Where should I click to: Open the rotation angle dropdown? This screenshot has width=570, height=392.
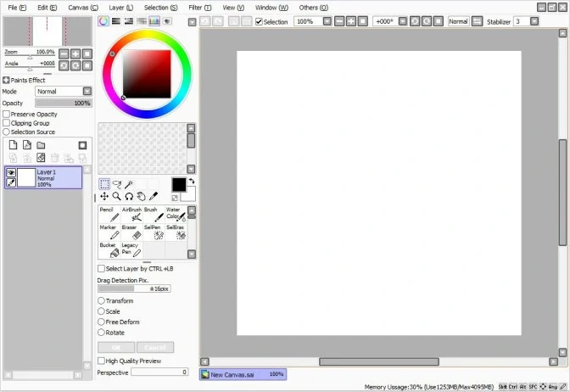click(403, 21)
